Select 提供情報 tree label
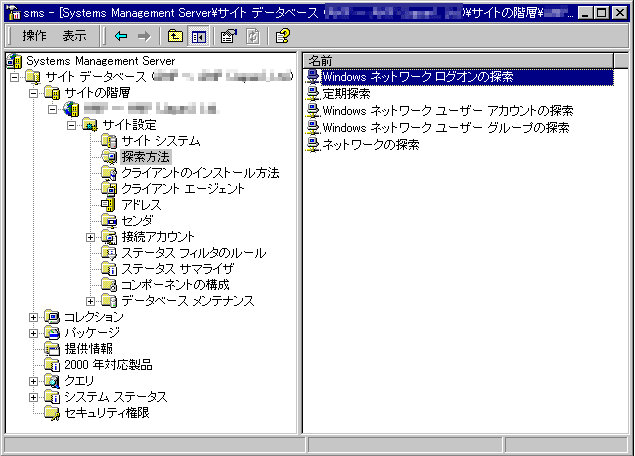 pyautogui.click(x=89, y=349)
